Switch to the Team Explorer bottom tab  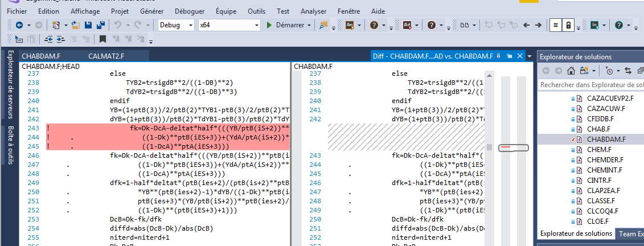pyautogui.click(x=631, y=233)
